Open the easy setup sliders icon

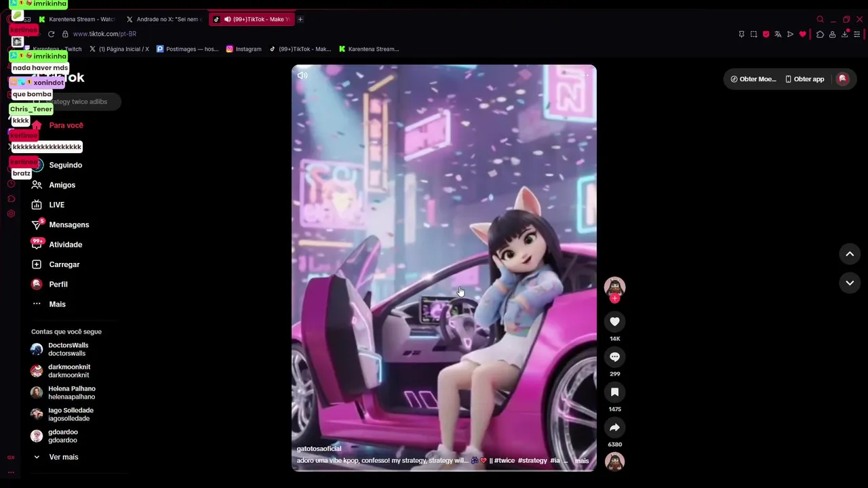(x=858, y=34)
